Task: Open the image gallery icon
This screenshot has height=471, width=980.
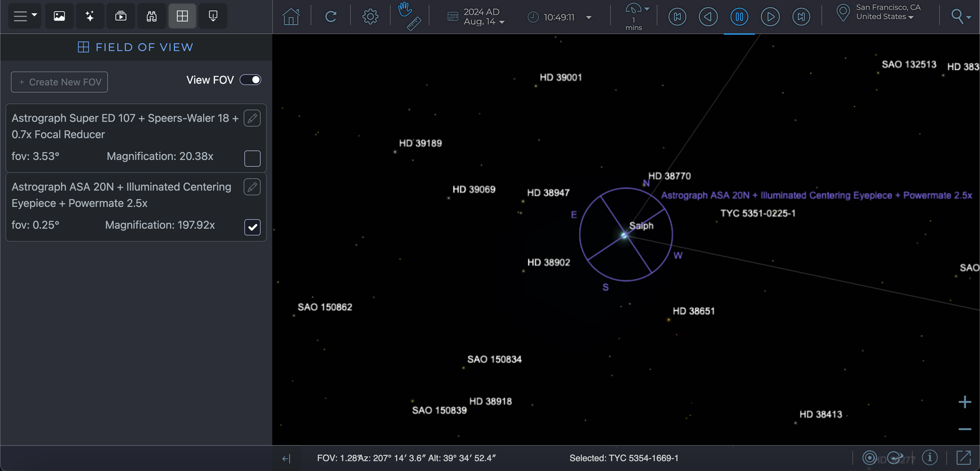Action: point(59,16)
